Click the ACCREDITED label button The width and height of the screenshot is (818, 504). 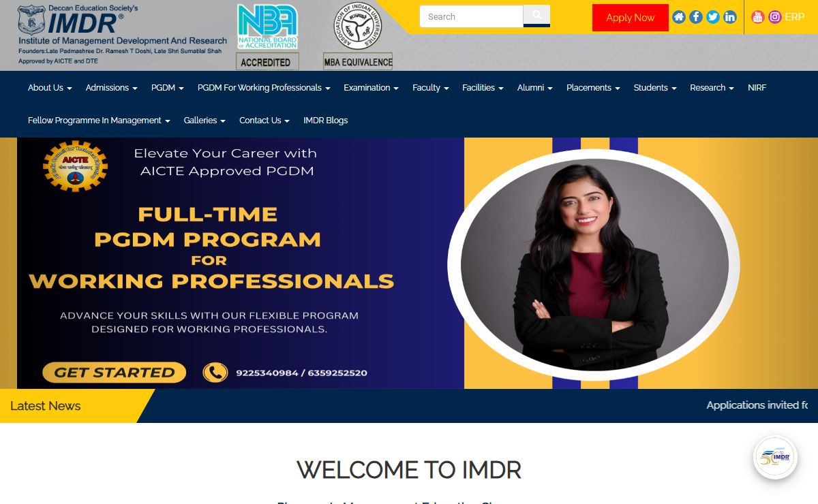tap(267, 62)
